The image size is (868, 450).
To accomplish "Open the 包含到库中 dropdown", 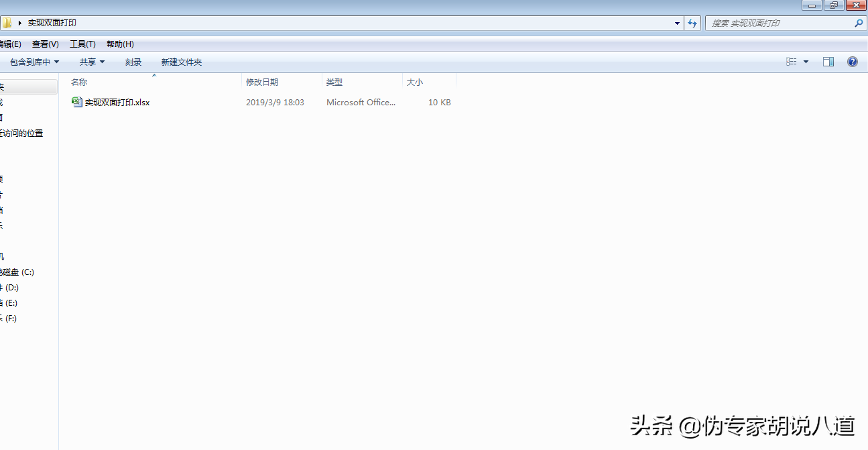I will click(35, 62).
